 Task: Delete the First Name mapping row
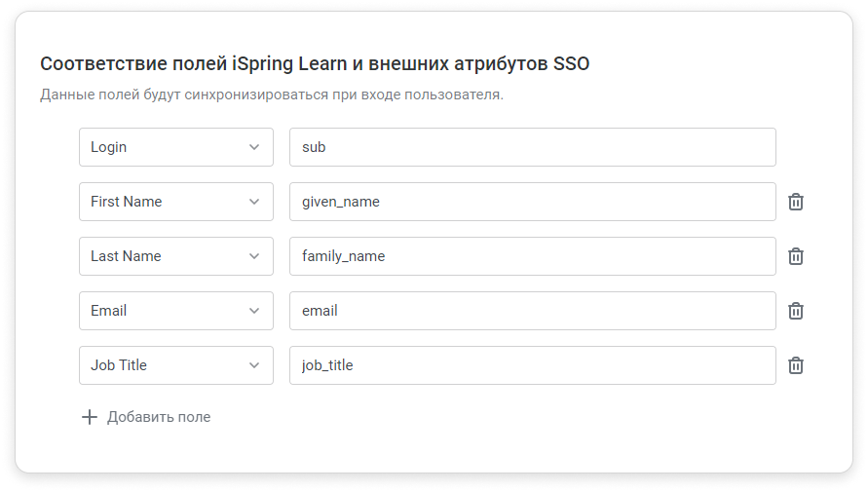pos(796,202)
